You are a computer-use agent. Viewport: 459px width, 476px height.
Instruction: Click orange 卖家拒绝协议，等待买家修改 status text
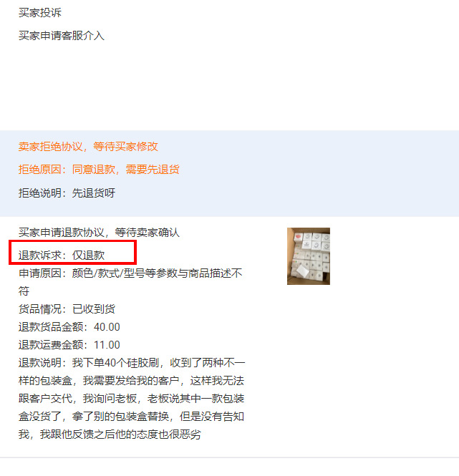pos(88,147)
